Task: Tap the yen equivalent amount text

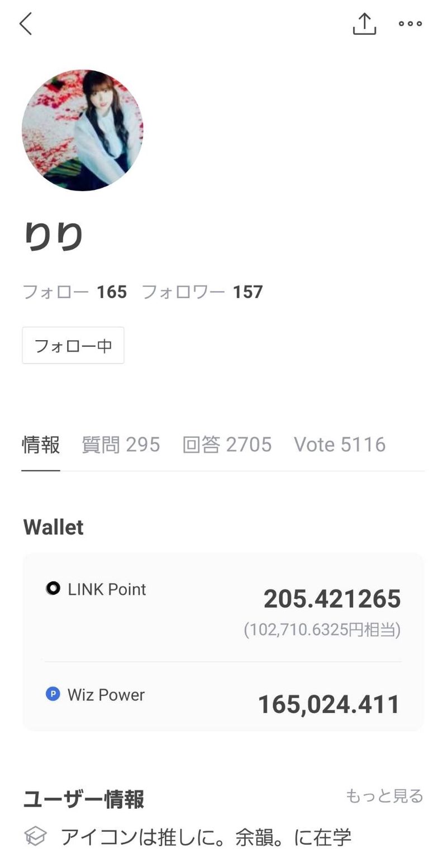Action: [x=322, y=629]
